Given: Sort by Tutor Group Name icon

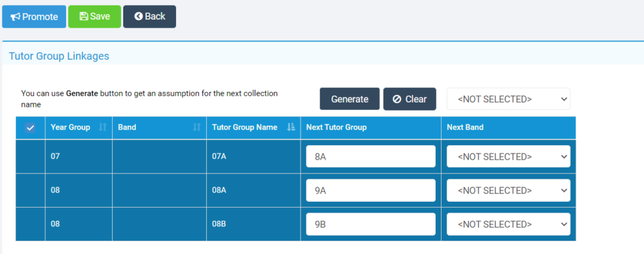Looking at the screenshot, I should click(x=291, y=128).
